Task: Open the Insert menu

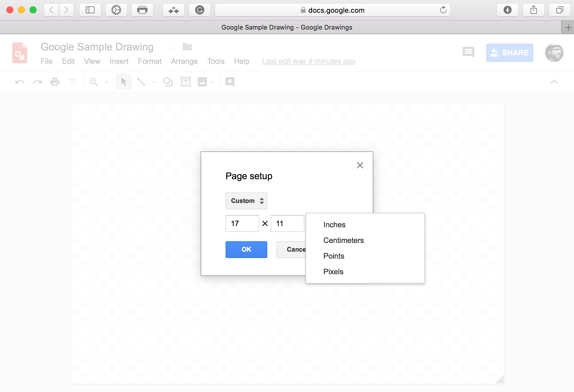Action: click(119, 61)
